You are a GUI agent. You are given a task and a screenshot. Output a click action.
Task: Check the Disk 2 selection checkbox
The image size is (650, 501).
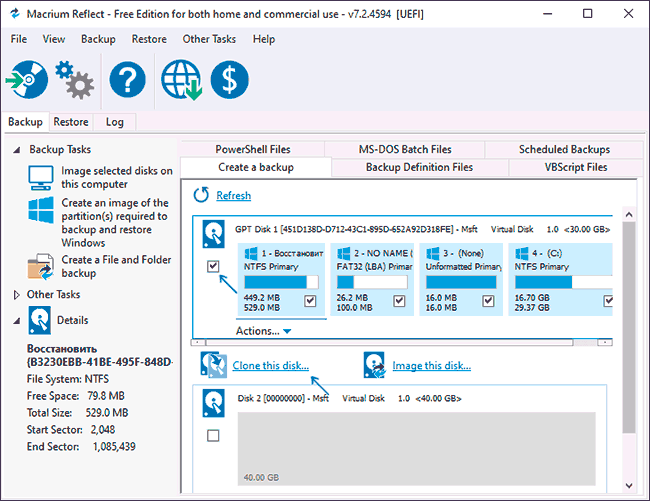[213, 436]
